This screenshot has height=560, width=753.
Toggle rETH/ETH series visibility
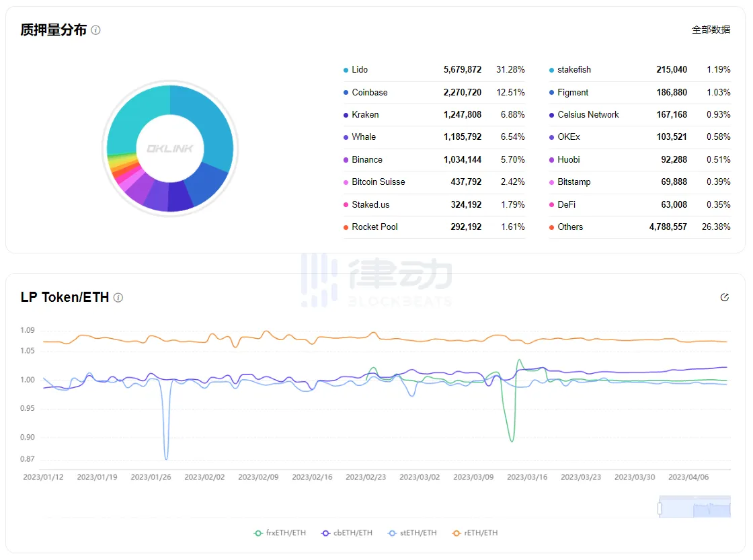coord(475,532)
